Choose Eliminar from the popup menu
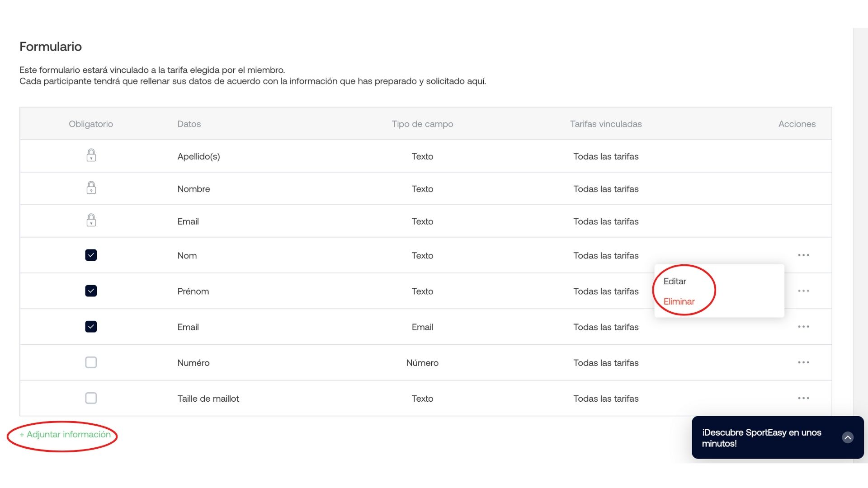 tap(679, 301)
